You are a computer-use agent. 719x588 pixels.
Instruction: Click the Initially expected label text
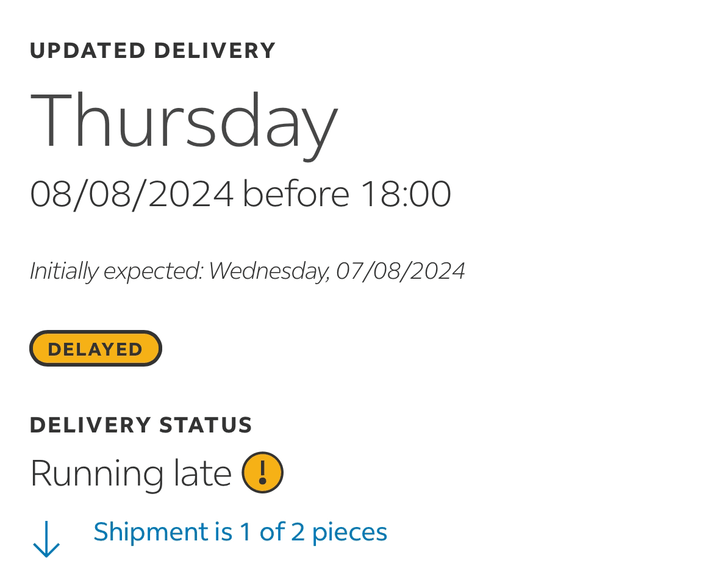[x=116, y=271]
